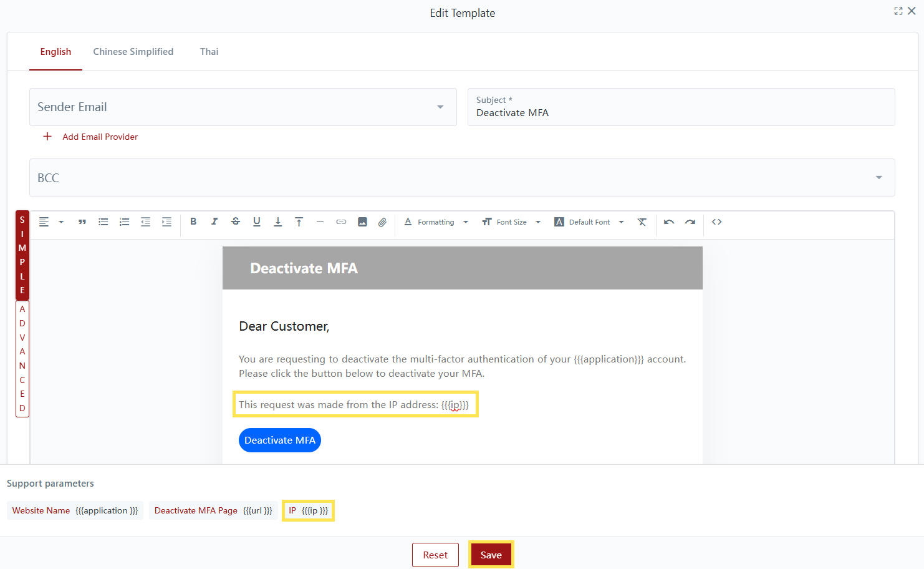Insert a hyperlink using link icon
This screenshot has height=569, width=924.
(x=341, y=222)
